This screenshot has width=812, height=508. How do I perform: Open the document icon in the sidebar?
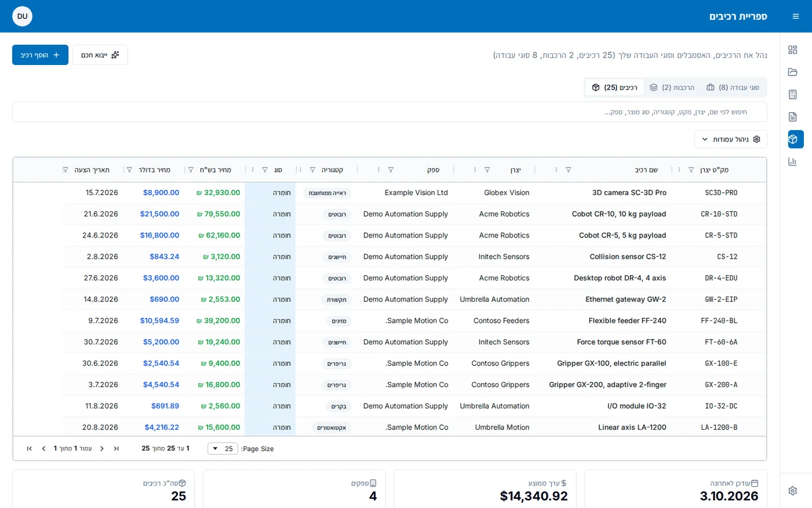(x=793, y=117)
